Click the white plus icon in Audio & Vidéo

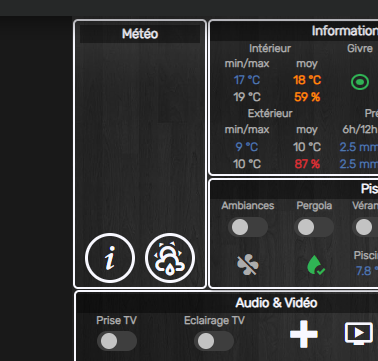(x=304, y=334)
